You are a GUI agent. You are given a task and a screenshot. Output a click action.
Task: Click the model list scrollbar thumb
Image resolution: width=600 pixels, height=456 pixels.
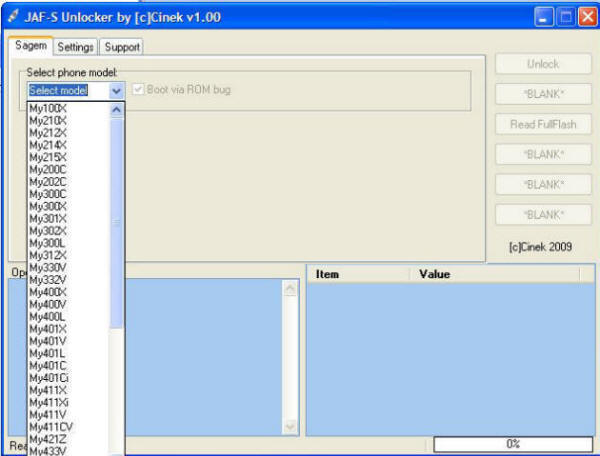(x=116, y=223)
